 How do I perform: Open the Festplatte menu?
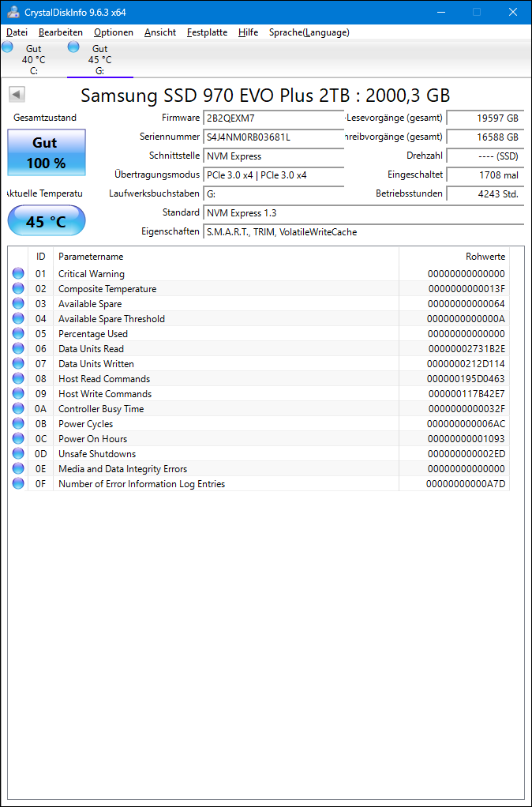pos(208,32)
